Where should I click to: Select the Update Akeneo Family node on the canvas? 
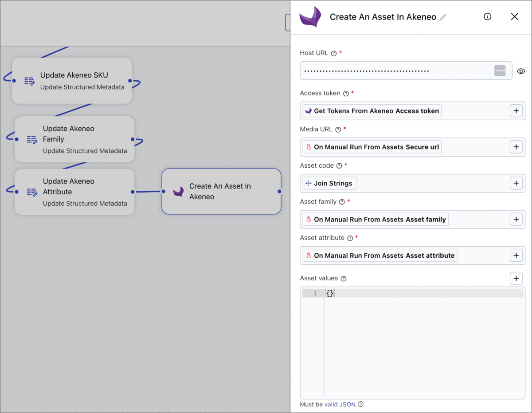74,139
